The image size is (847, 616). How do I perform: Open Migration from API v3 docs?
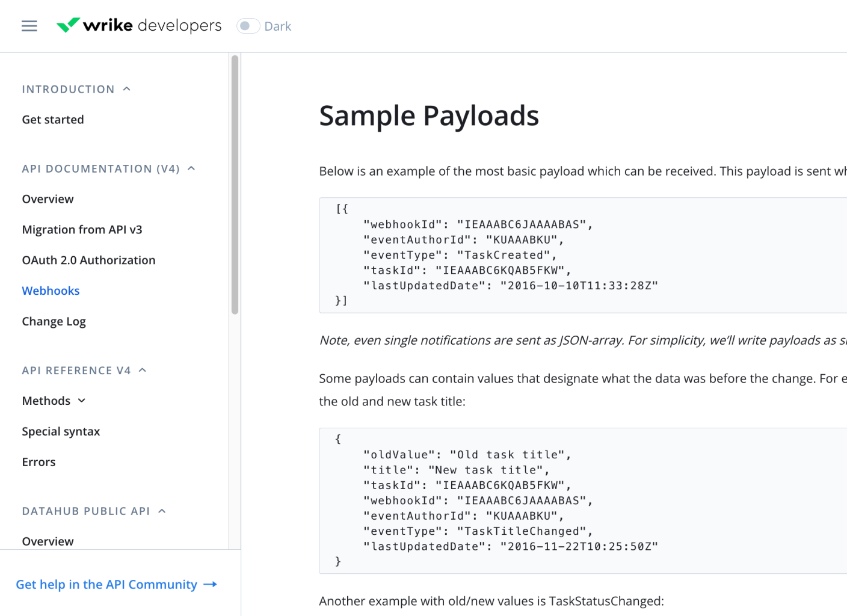pyautogui.click(x=82, y=229)
